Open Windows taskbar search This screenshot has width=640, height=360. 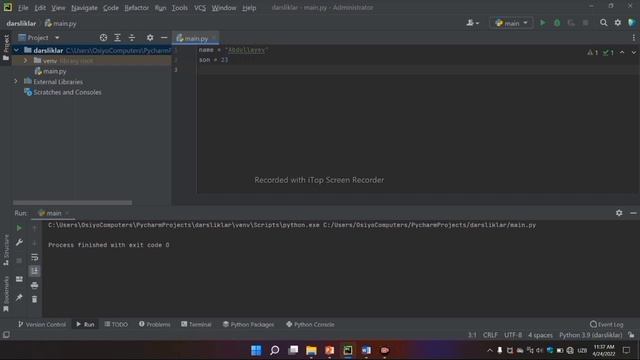tap(275, 350)
